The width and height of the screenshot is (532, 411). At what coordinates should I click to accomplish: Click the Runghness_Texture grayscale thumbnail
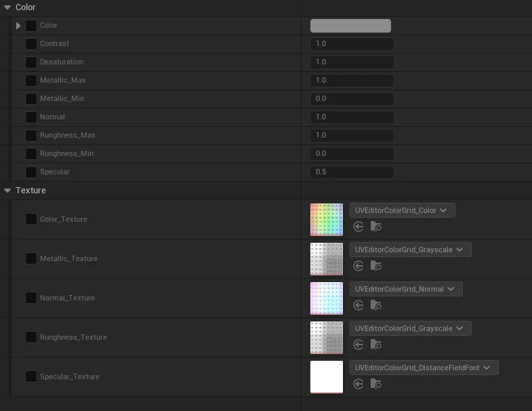click(x=327, y=338)
